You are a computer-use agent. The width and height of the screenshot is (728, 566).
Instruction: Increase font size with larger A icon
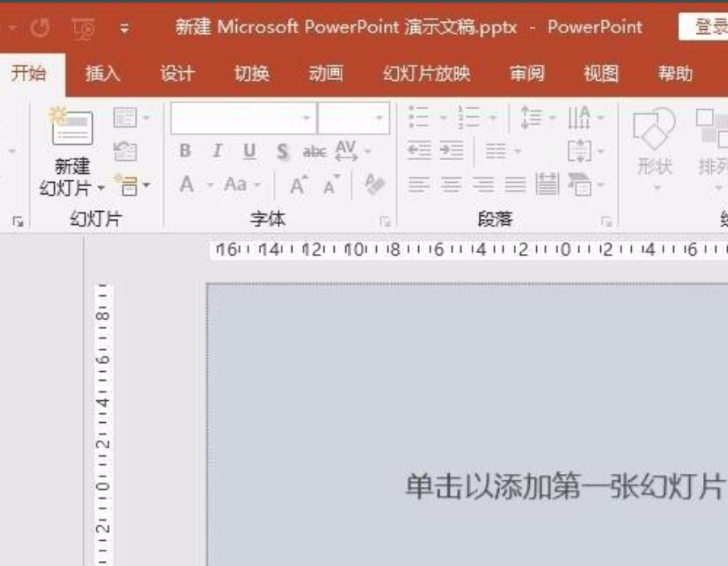tap(298, 185)
